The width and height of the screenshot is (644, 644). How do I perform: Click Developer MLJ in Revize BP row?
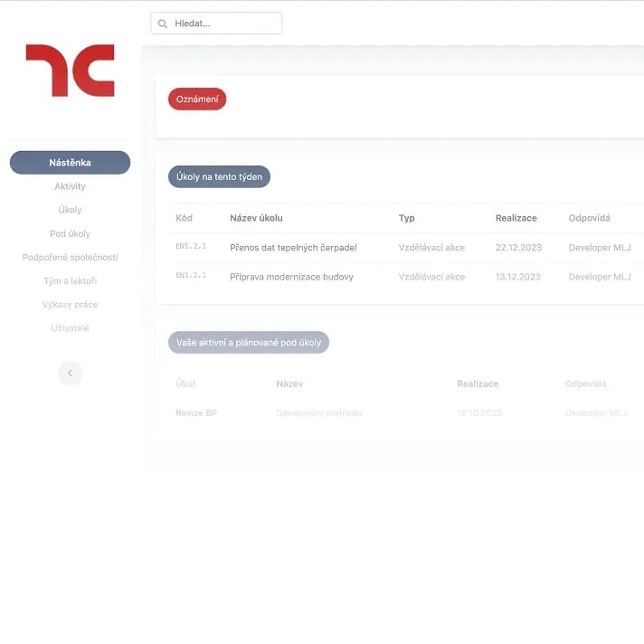click(x=596, y=413)
